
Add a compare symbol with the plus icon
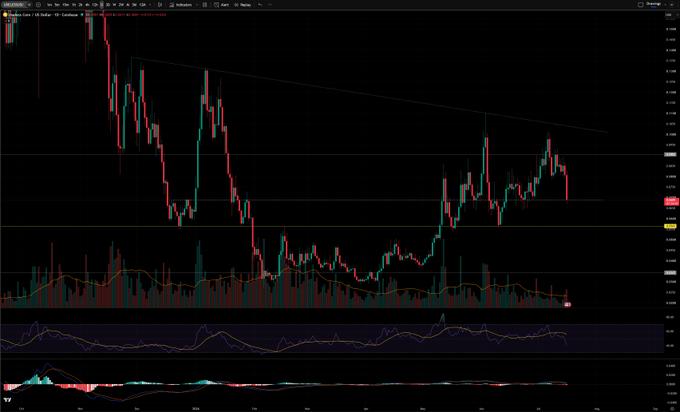pos(38,5)
